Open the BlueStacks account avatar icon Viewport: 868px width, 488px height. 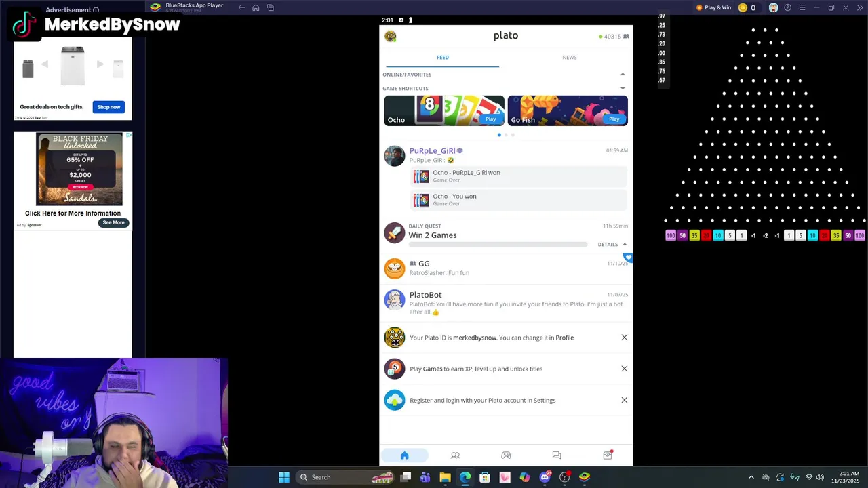tap(773, 7)
